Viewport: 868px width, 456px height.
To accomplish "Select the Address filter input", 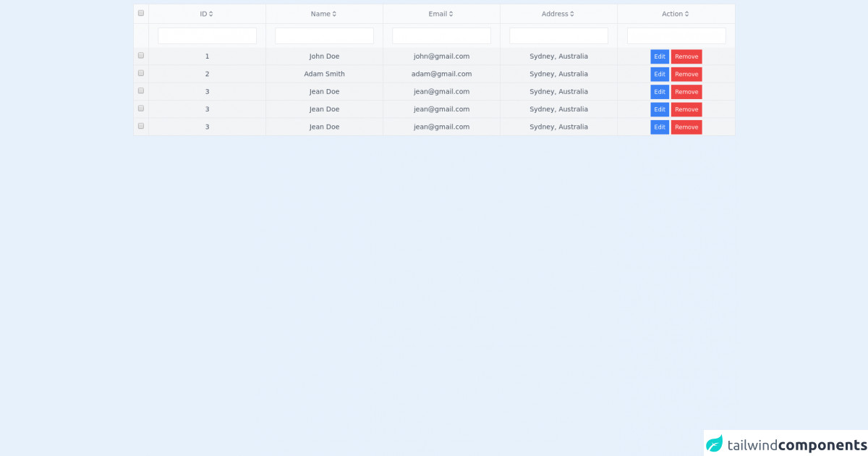I will click(558, 35).
